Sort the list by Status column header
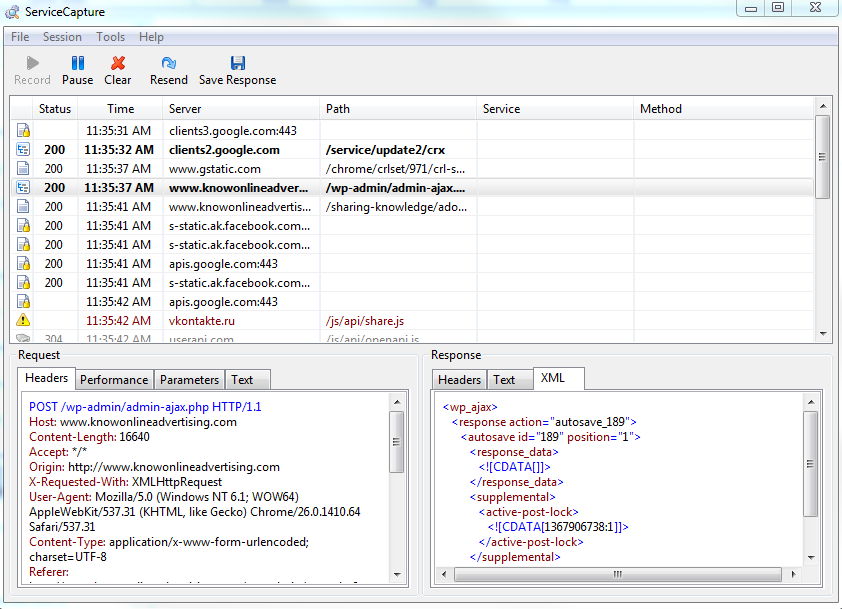 click(x=55, y=109)
